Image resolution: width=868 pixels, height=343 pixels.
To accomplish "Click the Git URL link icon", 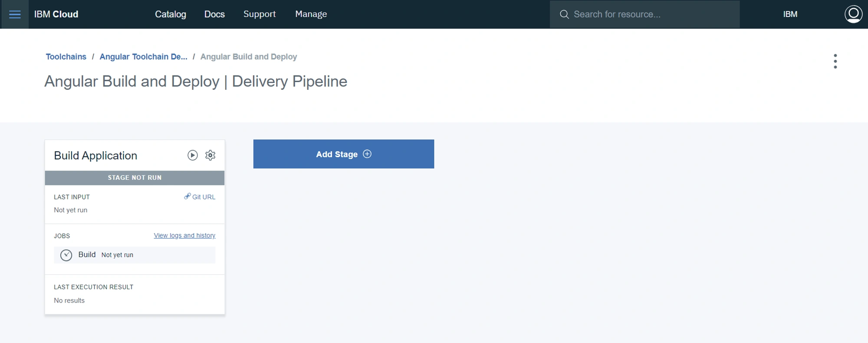I will point(187,196).
